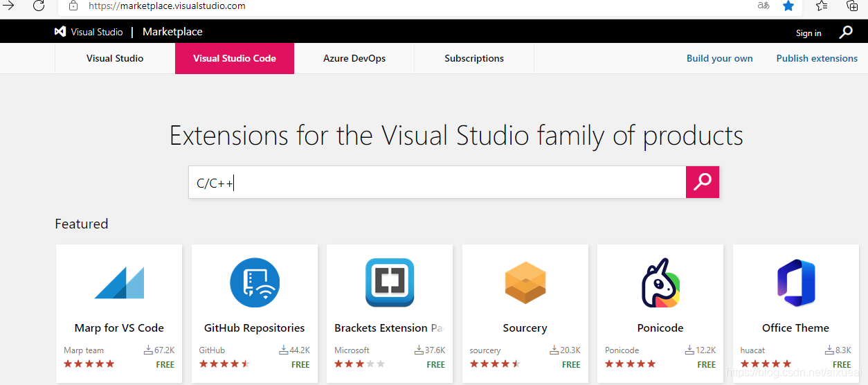Image resolution: width=868 pixels, height=385 pixels.
Task: Click Brackets Extension star rating
Action: (x=359, y=364)
